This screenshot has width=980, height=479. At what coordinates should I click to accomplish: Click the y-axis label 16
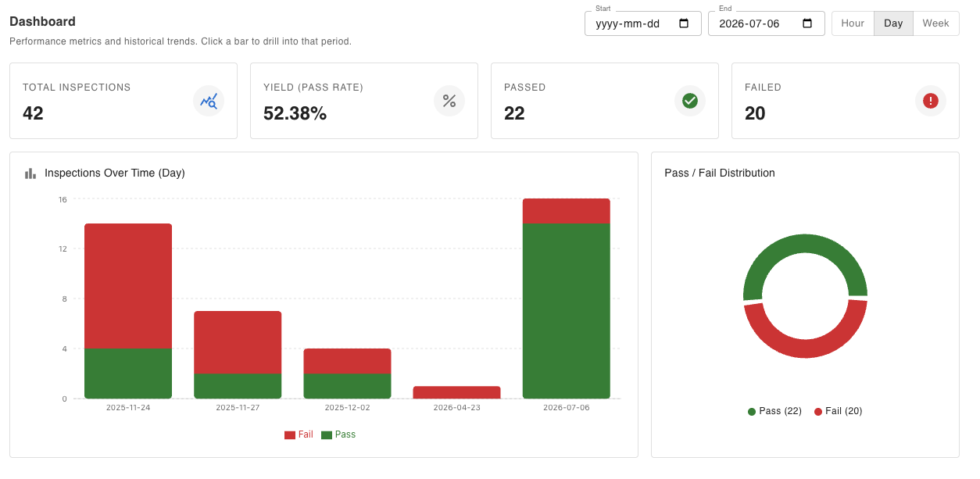63,199
